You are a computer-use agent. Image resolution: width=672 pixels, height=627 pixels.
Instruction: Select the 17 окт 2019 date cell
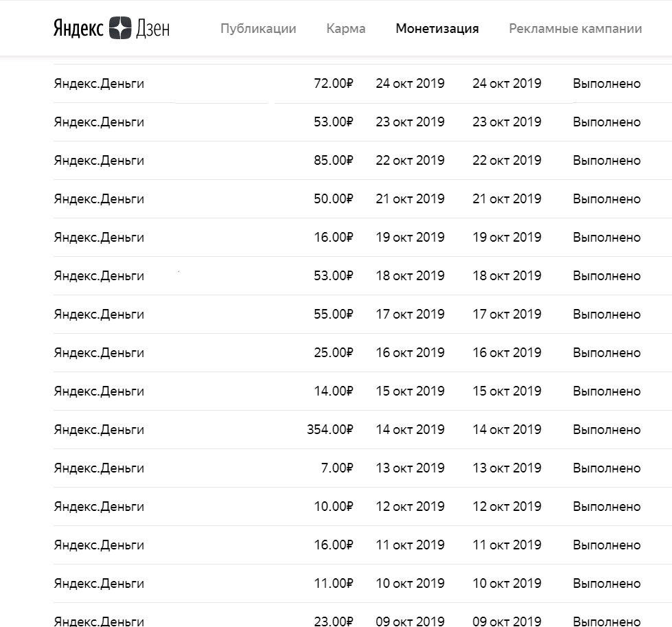(410, 315)
